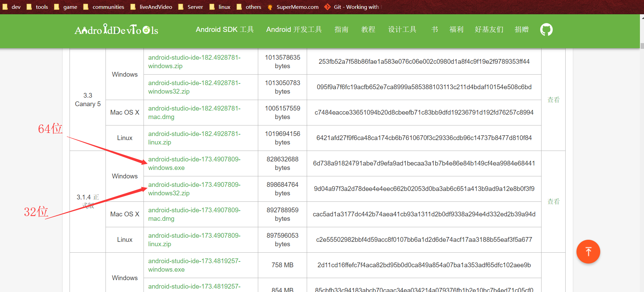Select the size text 1019694156 bytes
The height and width of the screenshot is (292, 644).
pyautogui.click(x=282, y=138)
